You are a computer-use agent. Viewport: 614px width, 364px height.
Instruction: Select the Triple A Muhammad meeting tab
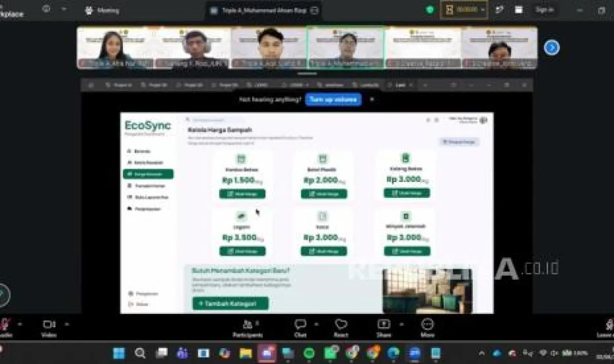coord(264,10)
